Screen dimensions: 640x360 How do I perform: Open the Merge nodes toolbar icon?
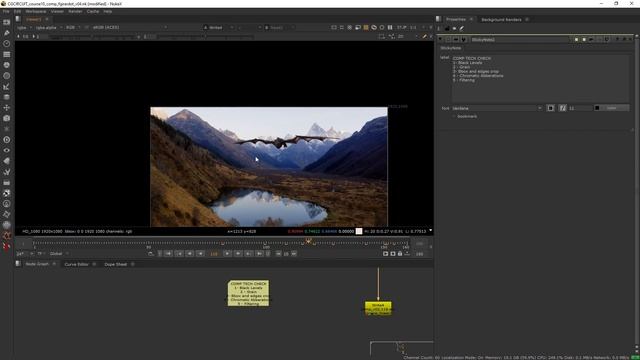coord(7,97)
